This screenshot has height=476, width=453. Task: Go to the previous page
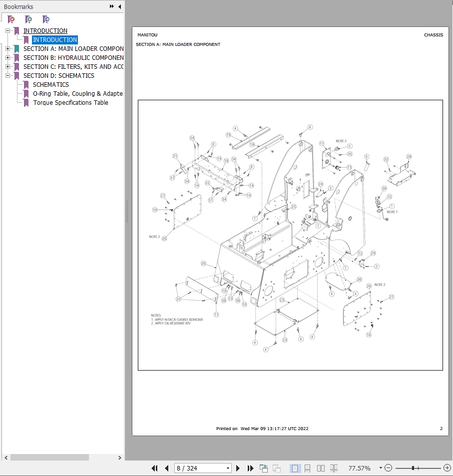[167, 468]
